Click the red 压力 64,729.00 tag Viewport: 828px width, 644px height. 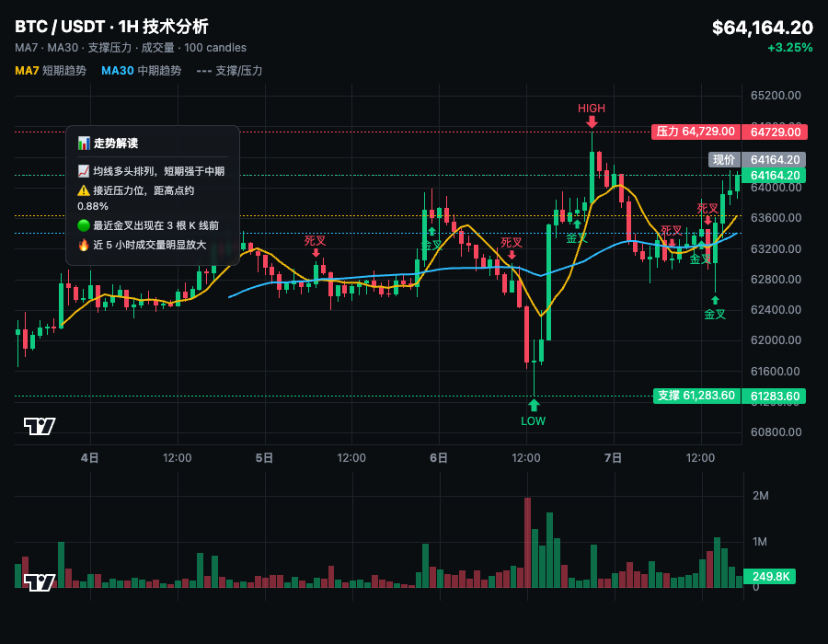[x=696, y=132]
